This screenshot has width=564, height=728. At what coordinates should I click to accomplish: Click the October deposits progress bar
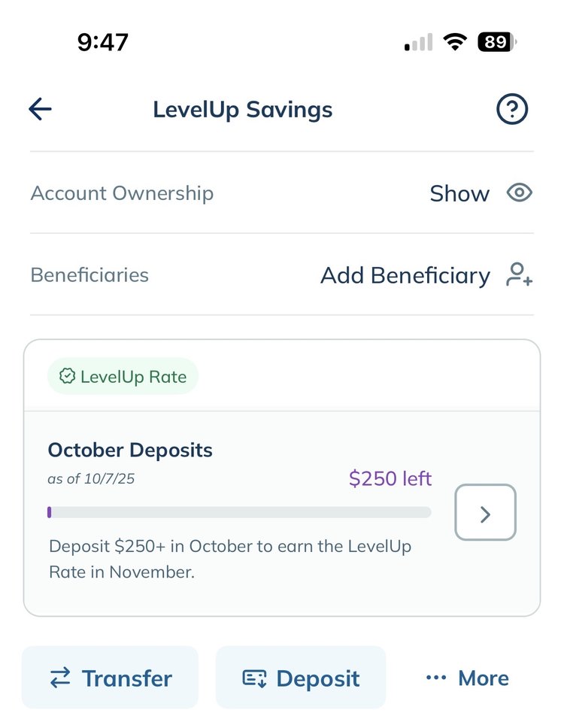pyautogui.click(x=239, y=512)
